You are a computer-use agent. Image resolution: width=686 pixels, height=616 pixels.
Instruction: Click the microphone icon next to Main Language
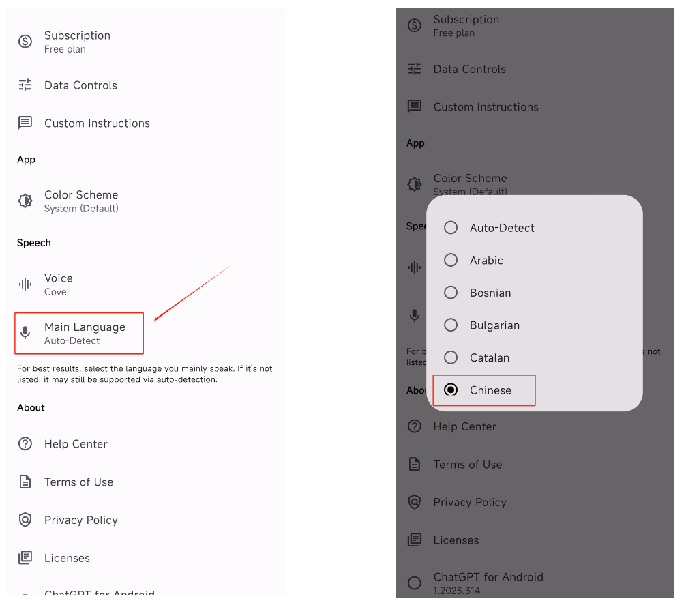coord(25,333)
